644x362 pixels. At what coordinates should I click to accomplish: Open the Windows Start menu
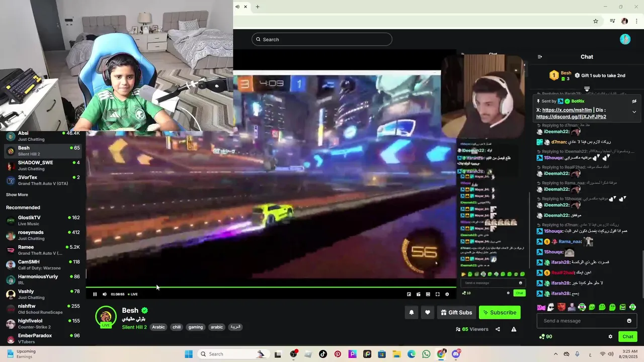[x=189, y=354]
